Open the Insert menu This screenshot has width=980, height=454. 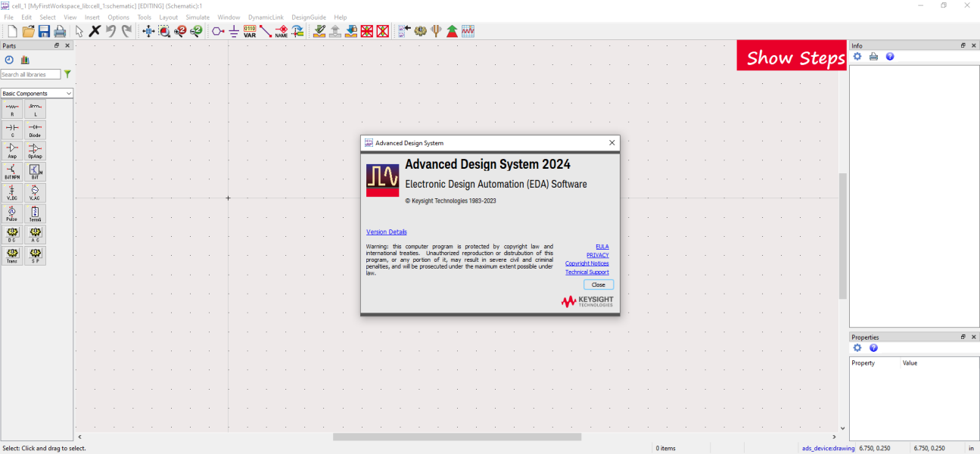[x=92, y=17]
